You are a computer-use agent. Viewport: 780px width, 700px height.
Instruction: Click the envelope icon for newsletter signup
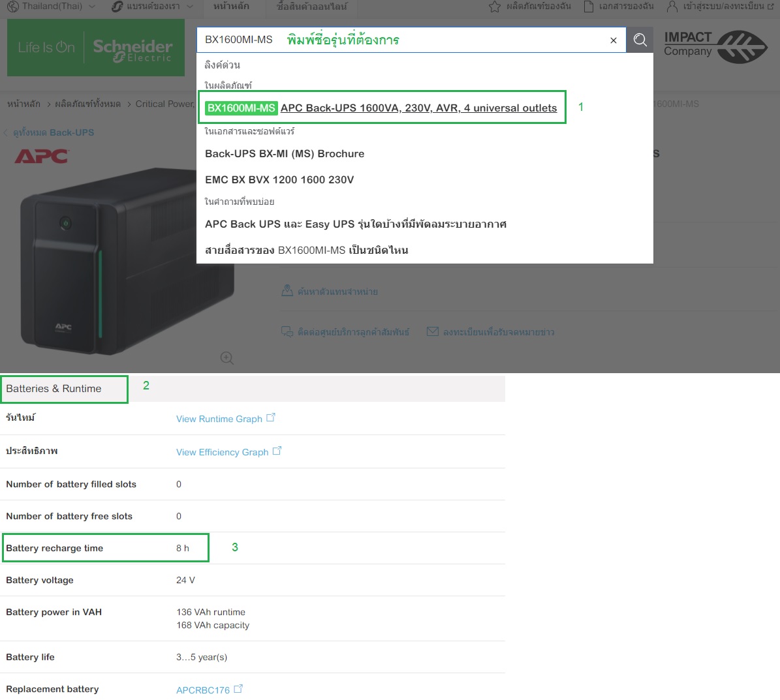(433, 331)
